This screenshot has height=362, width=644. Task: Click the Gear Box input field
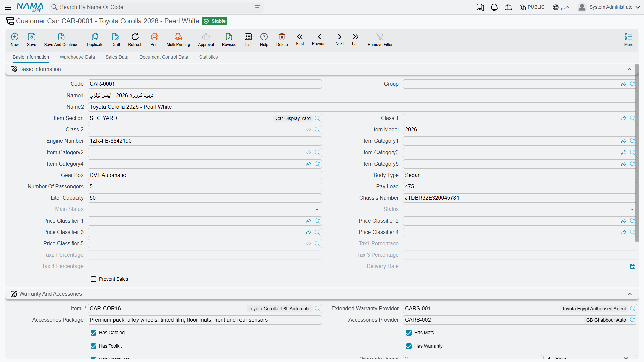pyautogui.click(x=205, y=175)
